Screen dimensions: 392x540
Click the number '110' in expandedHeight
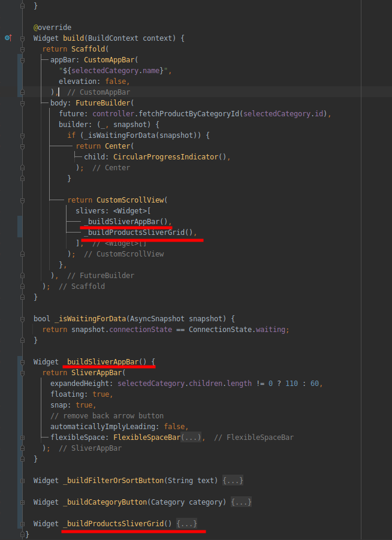291,384
